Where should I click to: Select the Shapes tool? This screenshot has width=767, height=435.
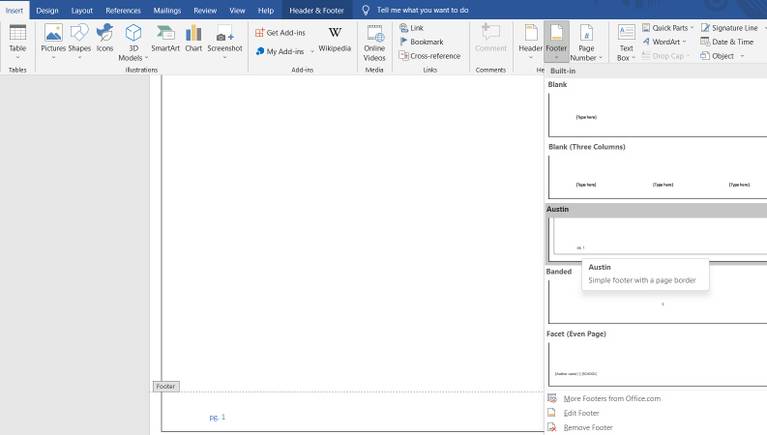point(79,42)
